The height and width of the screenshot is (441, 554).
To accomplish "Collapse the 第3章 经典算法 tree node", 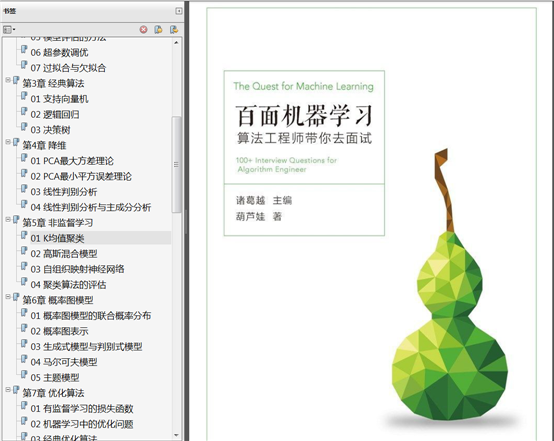I will [x=8, y=80].
